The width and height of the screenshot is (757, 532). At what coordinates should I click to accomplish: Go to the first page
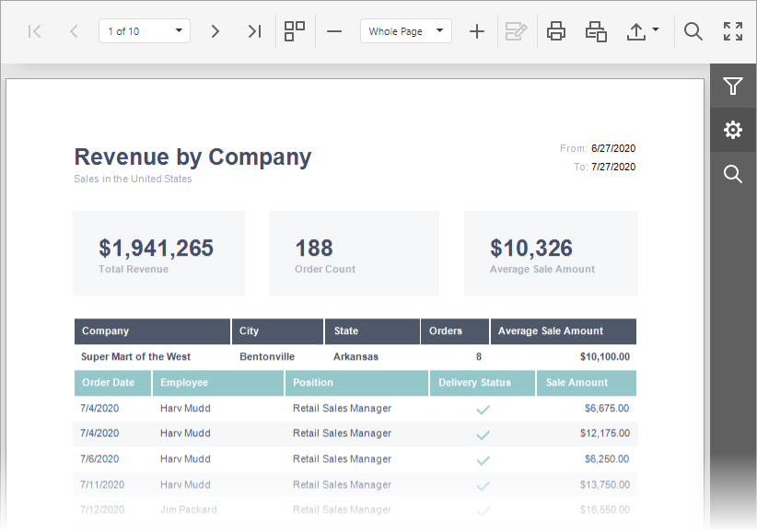[x=35, y=31]
